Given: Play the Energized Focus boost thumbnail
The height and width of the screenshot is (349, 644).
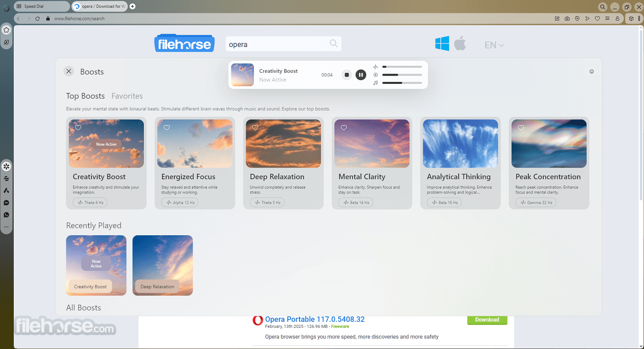Looking at the screenshot, I should coord(195,144).
